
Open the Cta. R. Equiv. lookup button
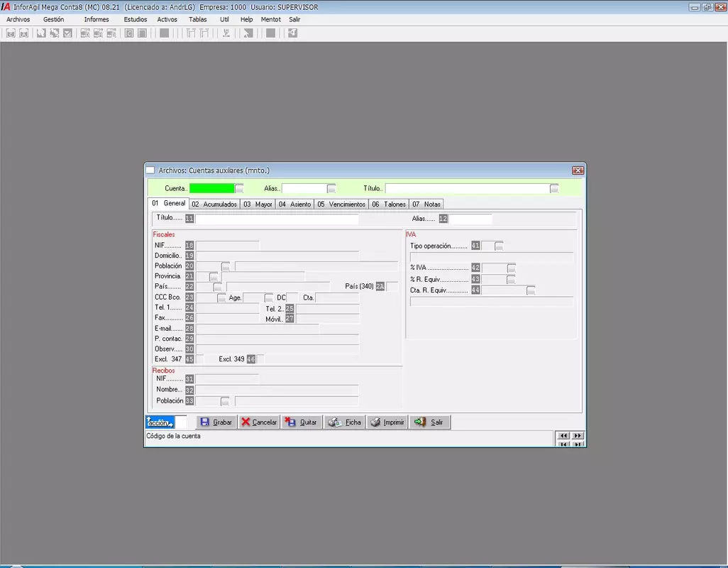click(x=531, y=290)
